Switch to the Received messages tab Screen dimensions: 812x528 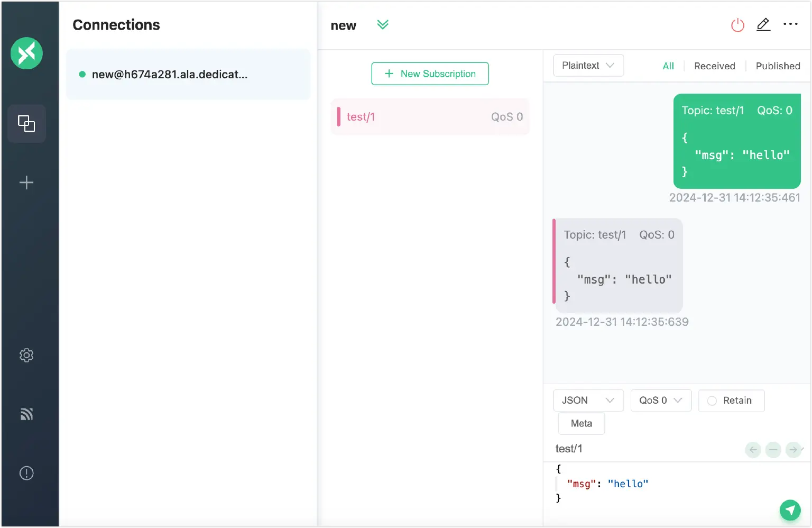714,66
